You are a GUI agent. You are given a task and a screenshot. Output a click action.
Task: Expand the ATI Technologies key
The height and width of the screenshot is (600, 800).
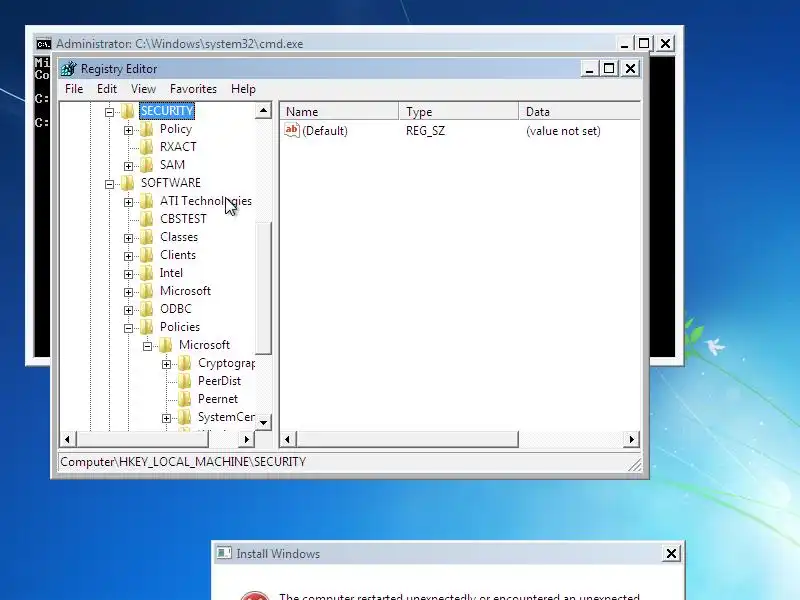click(128, 202)
